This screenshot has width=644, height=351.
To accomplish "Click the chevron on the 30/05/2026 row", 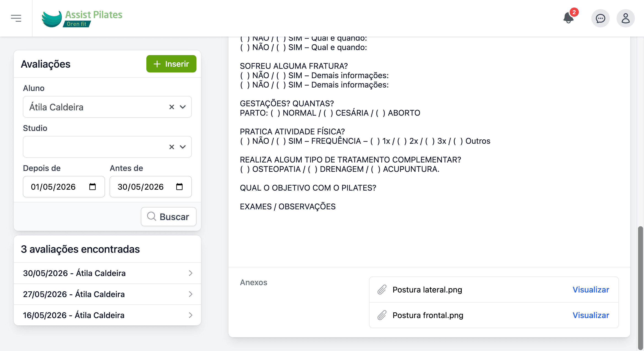I will pos(191,273).
